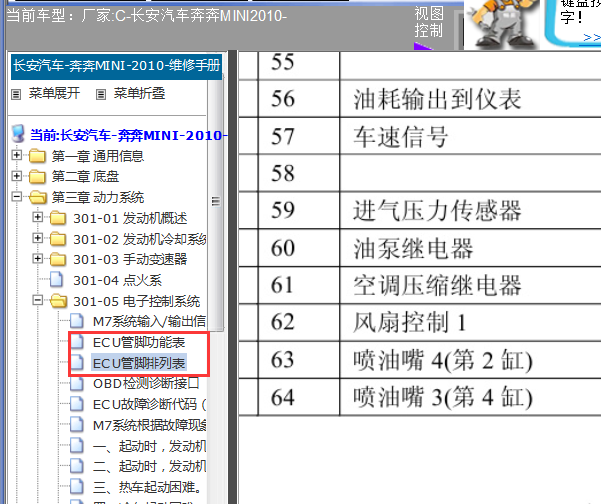Screen dimensions: 601x504
Task: Click the list icon beside 菜单折叠
Action: pos(100,94)
